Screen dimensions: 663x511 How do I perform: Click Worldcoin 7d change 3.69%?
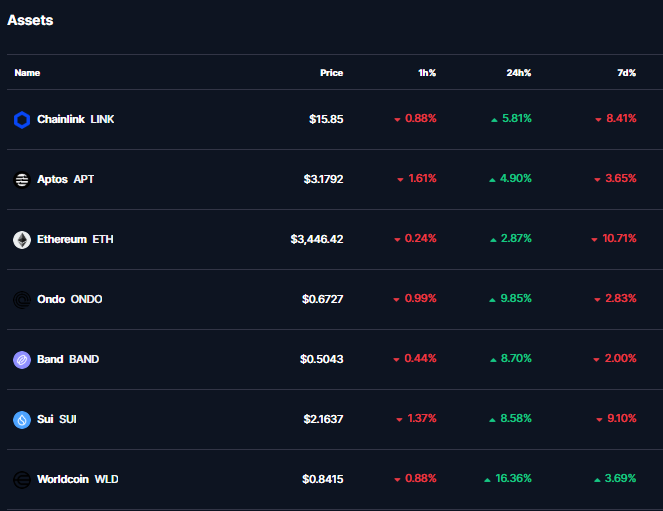pos(615,478)
